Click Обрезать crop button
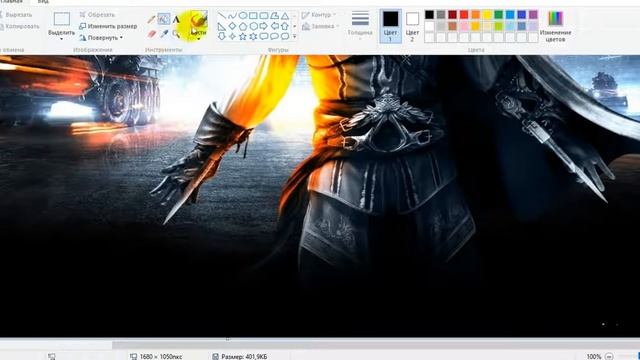The height and width of the screenshot is (360, 640). click(x=98, y=15)
